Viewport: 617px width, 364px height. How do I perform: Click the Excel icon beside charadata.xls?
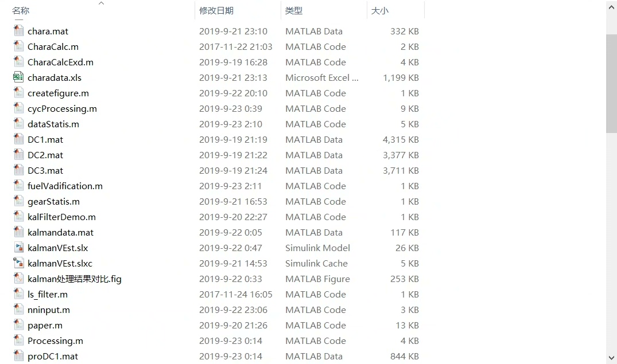(17, 77)
